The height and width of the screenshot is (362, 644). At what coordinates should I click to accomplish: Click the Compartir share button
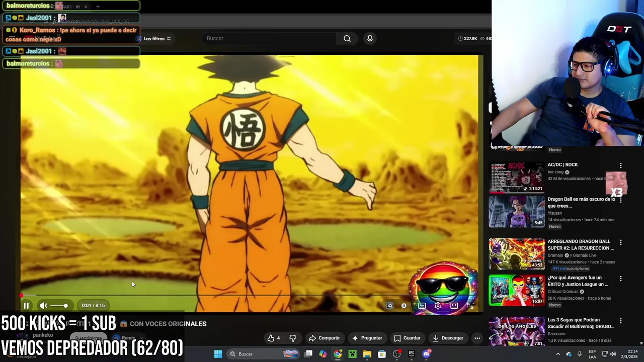[324, 338]
